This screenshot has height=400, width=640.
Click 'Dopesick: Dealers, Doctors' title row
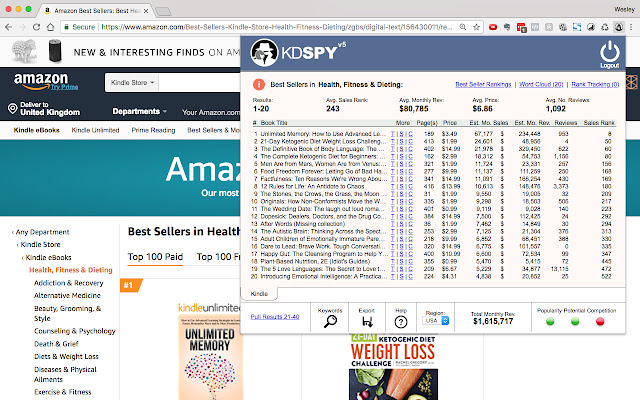tap(323, 216)
